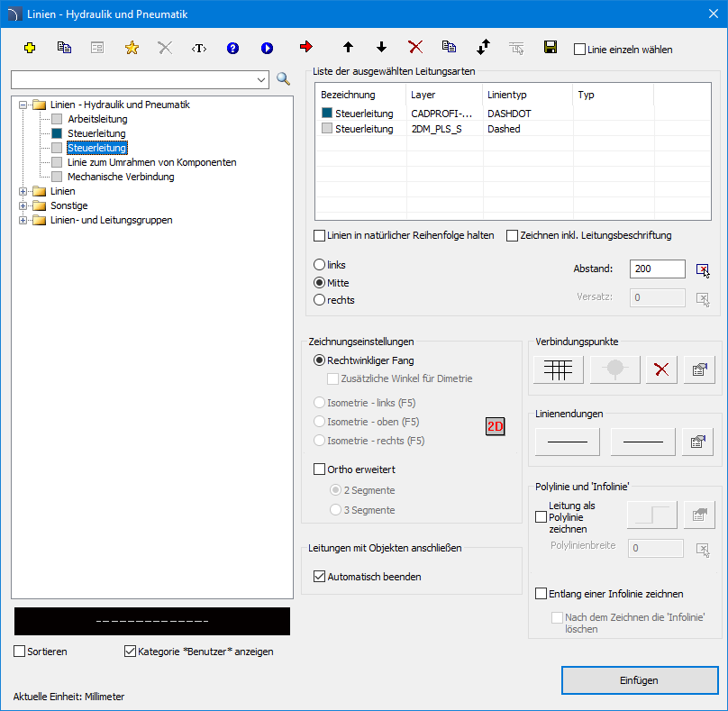Move selected line down with black down arrow

coord(381,47)
